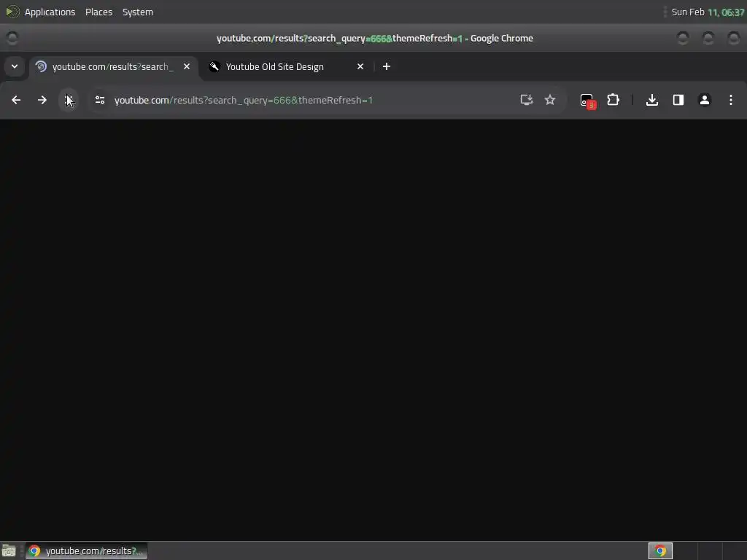Go back to the previous page

[16, 100]
